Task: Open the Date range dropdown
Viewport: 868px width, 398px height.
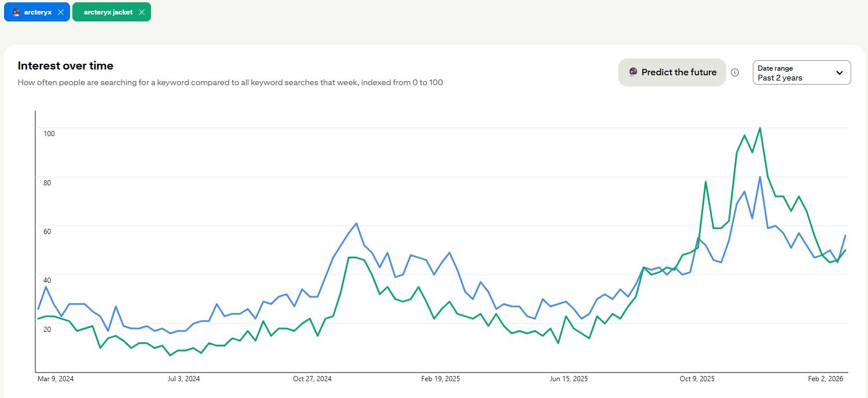Action: (x=801, y=72)
